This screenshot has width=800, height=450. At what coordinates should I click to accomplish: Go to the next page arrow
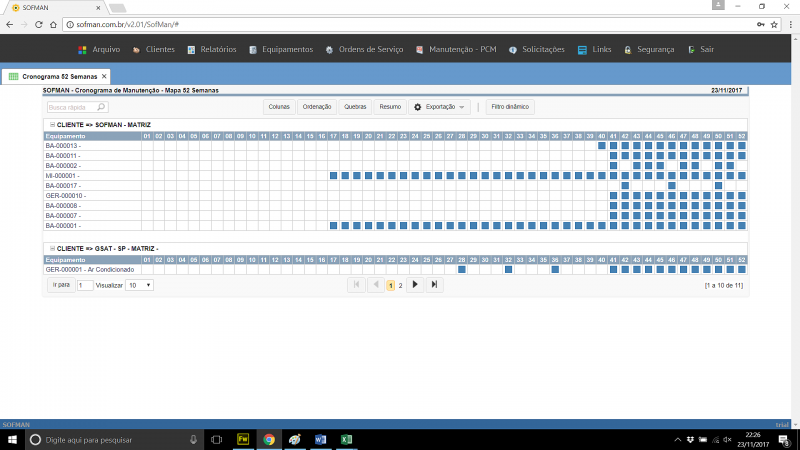(415, 285)
